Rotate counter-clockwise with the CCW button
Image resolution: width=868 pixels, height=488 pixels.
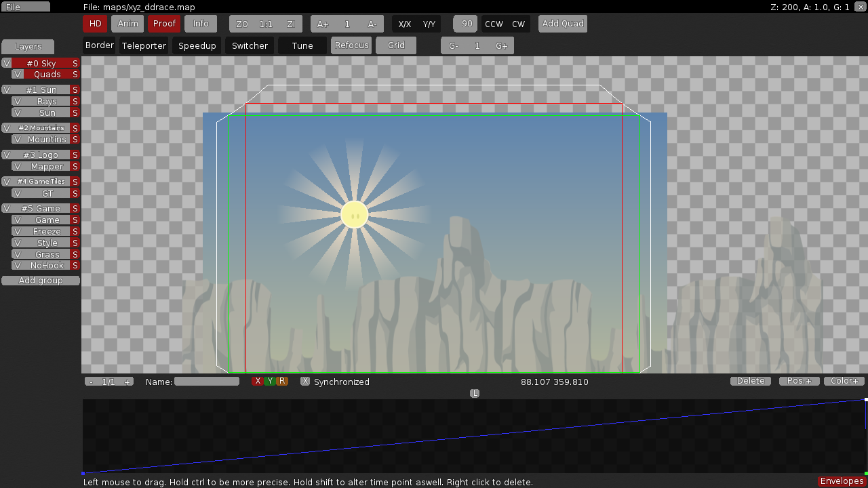click(x=494, y=24)
